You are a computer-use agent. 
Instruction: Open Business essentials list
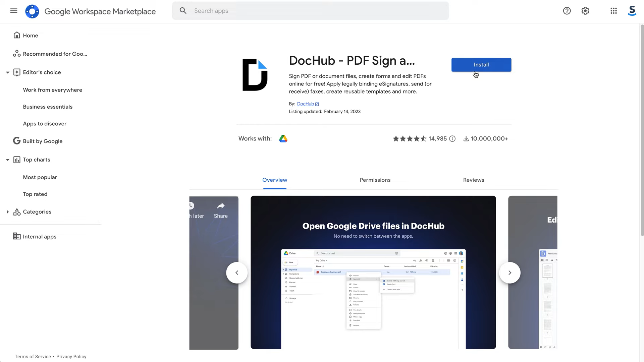[48, 107]
